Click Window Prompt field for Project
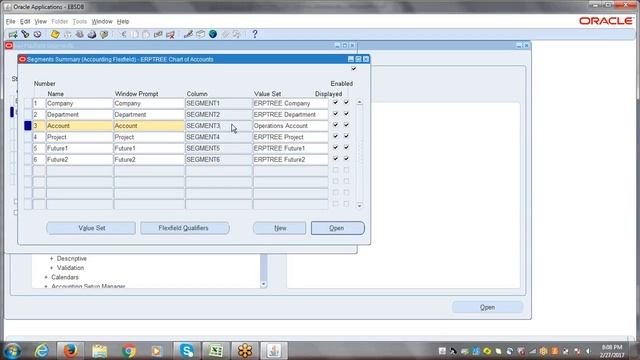640x360 pixels. pyautogui.click(x=149, y=137)
